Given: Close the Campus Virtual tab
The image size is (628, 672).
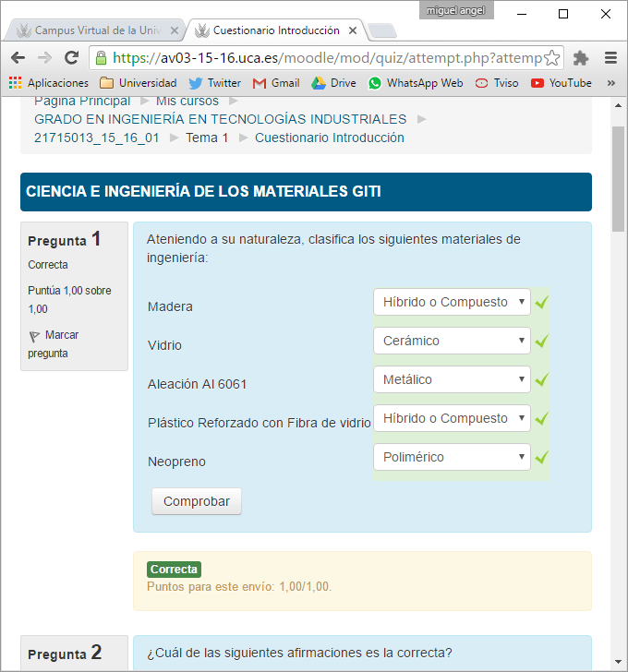Looking at the screenshot, I should click(x=174, y=30).
